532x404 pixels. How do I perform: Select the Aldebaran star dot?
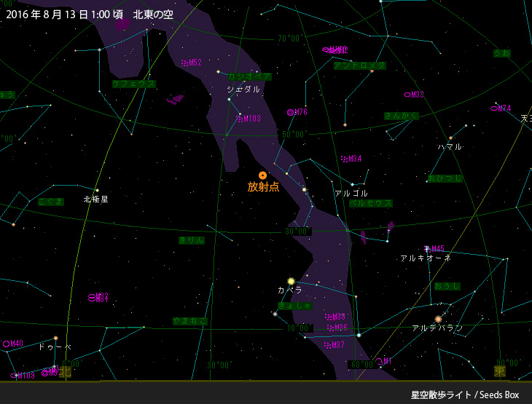439,319
